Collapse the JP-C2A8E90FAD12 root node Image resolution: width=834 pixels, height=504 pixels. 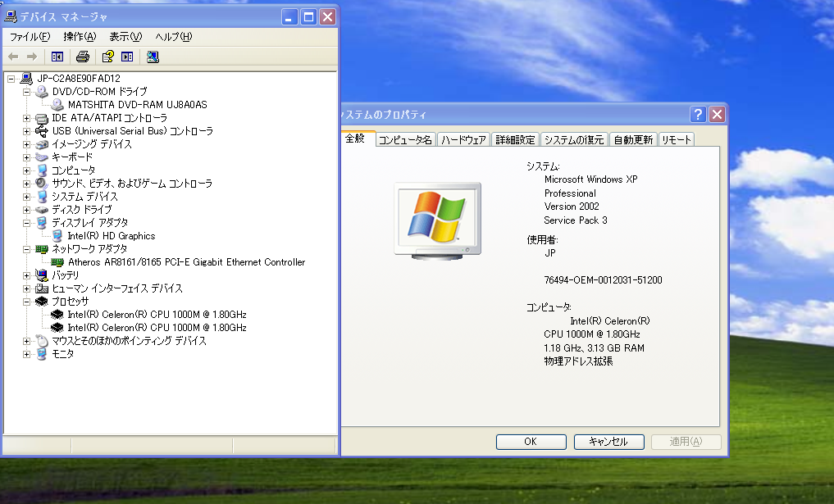click(11, 79)
